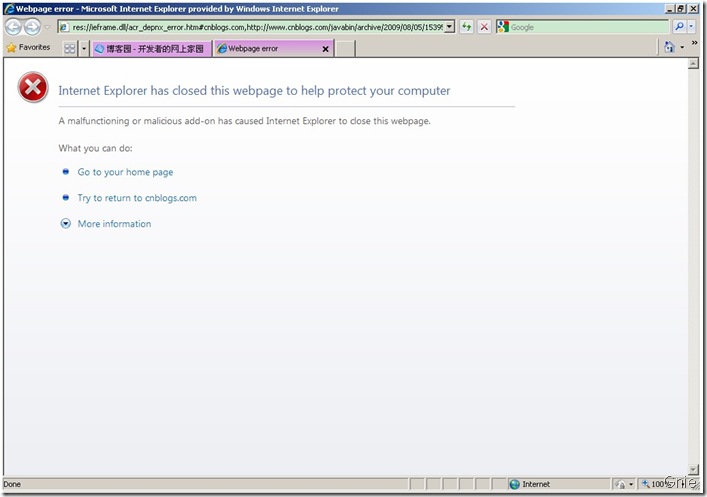Click the Internet Explorer icon in title bar
The image size is (707, 497).
point(9,9)
